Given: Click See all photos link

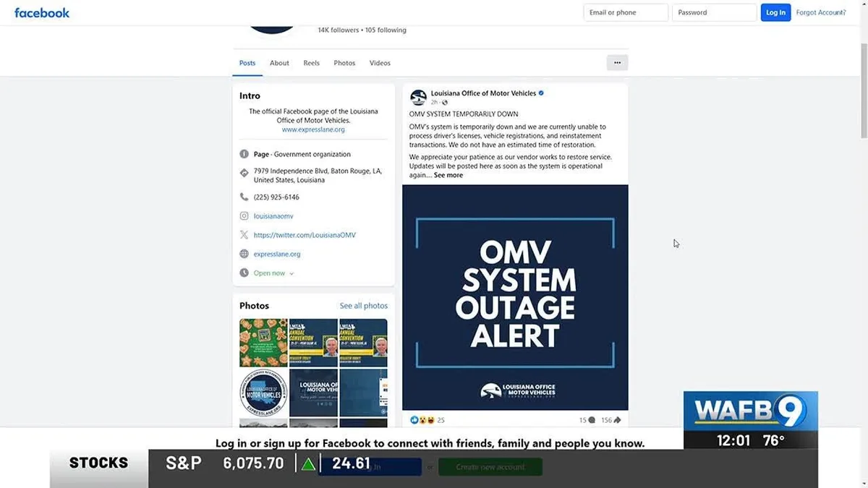Looking at the screenshot, I should (x=364, y=306).
